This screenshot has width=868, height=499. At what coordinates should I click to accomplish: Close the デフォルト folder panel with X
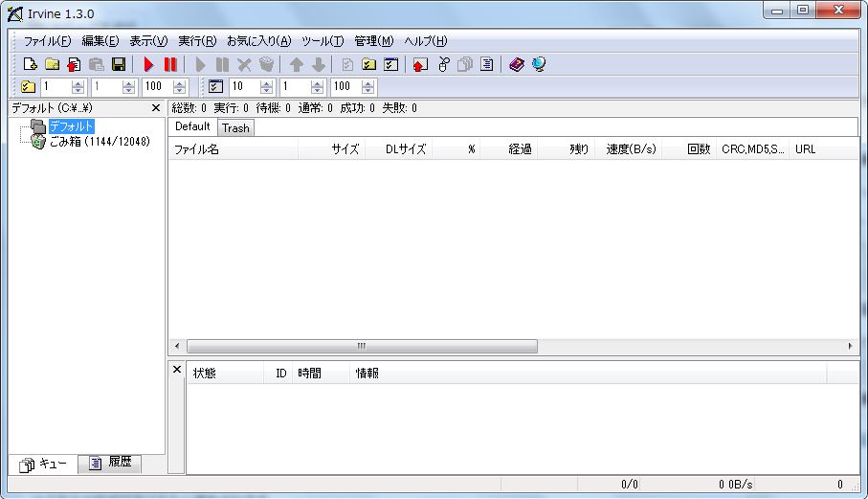(x=156, y=108)
